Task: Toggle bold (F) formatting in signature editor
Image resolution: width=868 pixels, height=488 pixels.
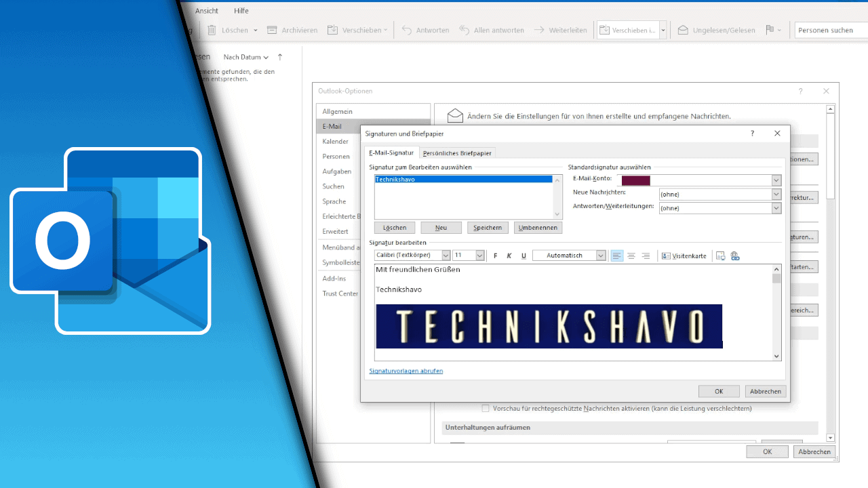Action: coord(496,256)
